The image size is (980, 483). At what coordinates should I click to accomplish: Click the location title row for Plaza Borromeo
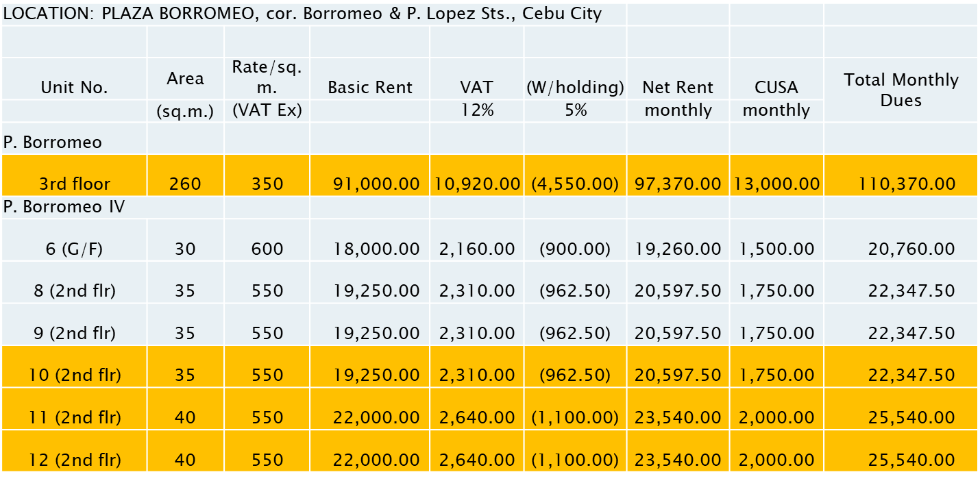pos(302,14)
